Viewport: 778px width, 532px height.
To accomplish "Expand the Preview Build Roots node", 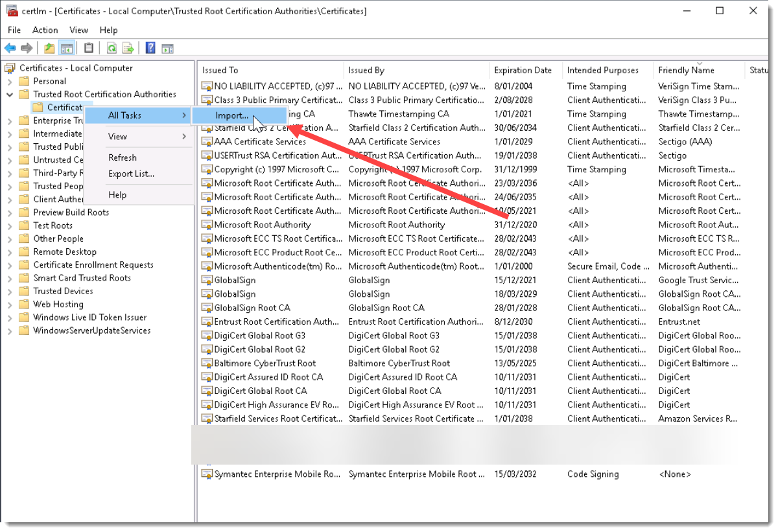I will (x=10, y=213).
